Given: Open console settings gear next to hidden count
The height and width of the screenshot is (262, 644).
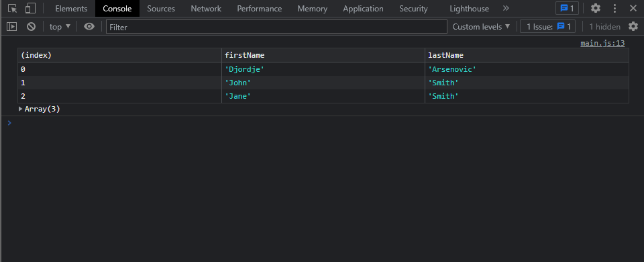Looking at the screenshot, I should point(633,27).
